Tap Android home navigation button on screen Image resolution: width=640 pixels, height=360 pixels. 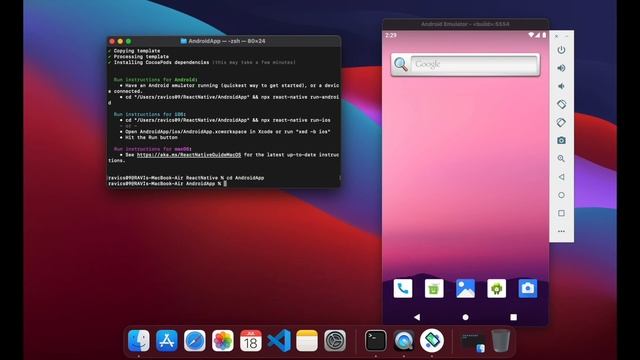tap(465, 317)
